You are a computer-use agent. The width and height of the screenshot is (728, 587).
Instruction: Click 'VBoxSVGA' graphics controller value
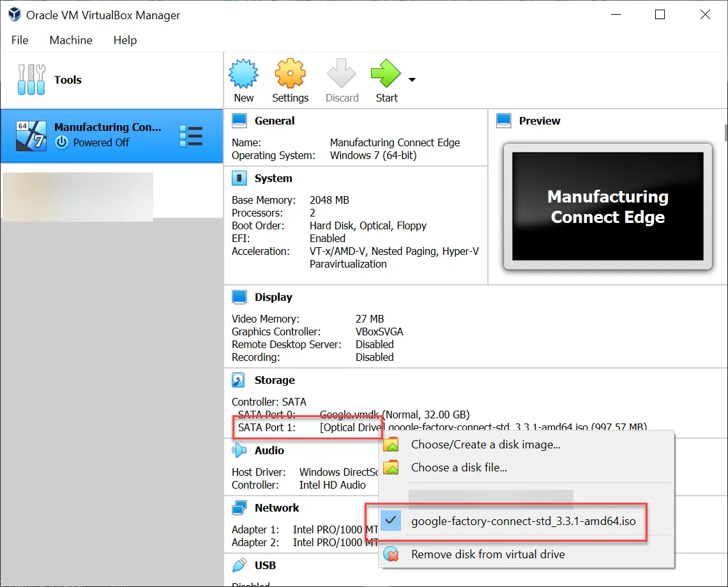click(379, 332)
